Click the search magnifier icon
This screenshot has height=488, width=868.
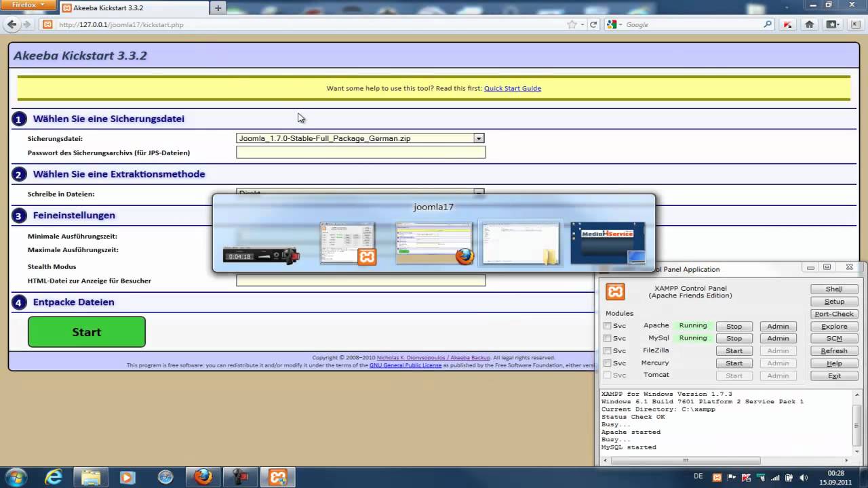768,24
